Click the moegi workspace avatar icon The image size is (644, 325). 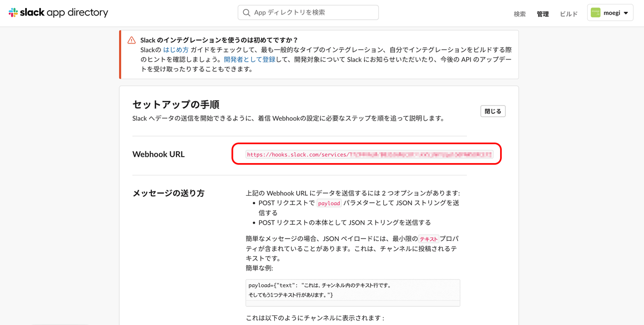[596, 13]
